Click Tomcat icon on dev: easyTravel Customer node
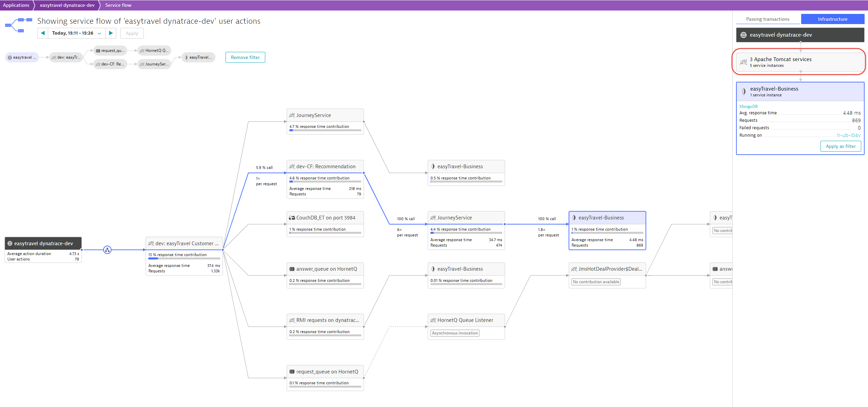 [x=151, y=244]
